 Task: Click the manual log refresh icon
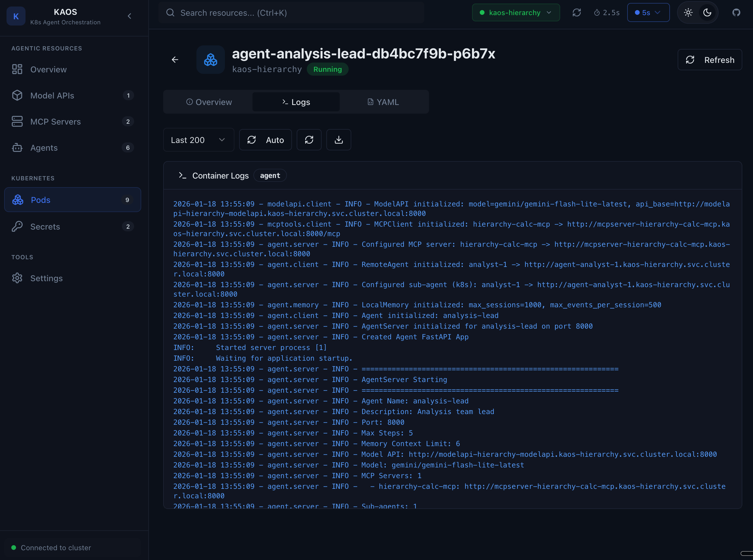309,140
